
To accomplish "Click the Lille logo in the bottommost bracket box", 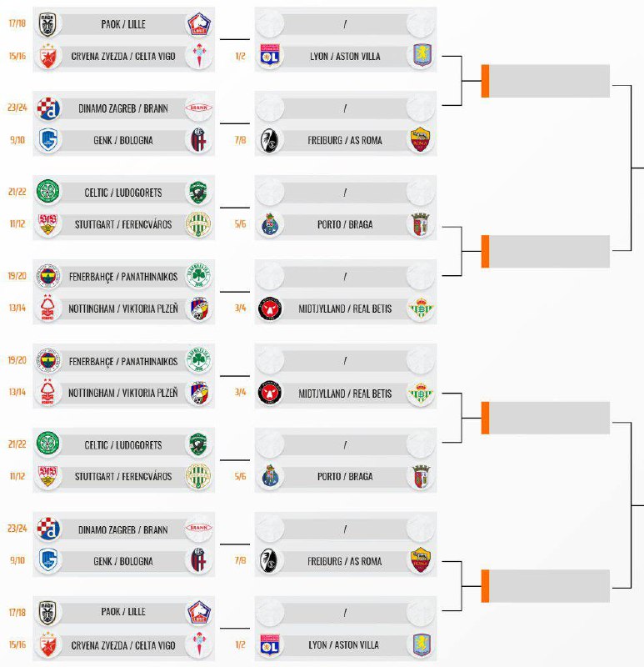I will pyautogui.click(x=198, y=611).
